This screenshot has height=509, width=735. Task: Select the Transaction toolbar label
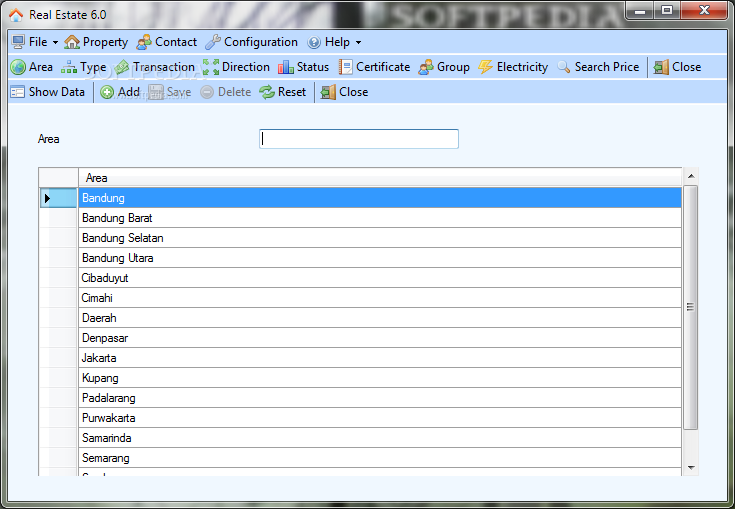164,67
